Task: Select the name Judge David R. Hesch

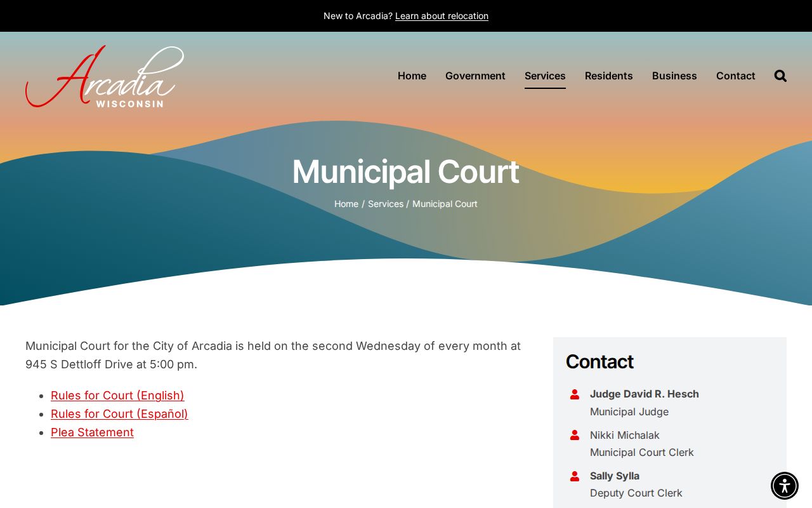Action: pos(645,394)
